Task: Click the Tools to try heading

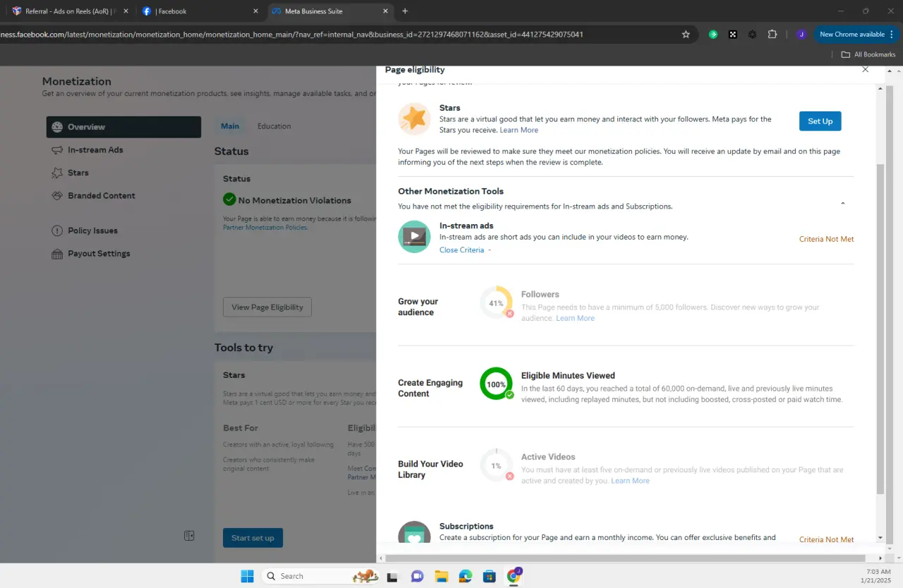Action: point(243,348)
